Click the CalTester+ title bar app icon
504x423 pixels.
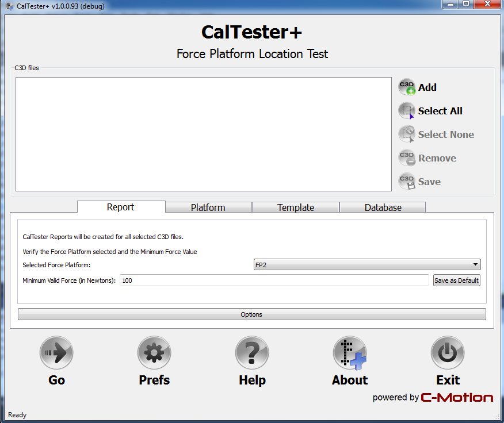coord(9,6)
